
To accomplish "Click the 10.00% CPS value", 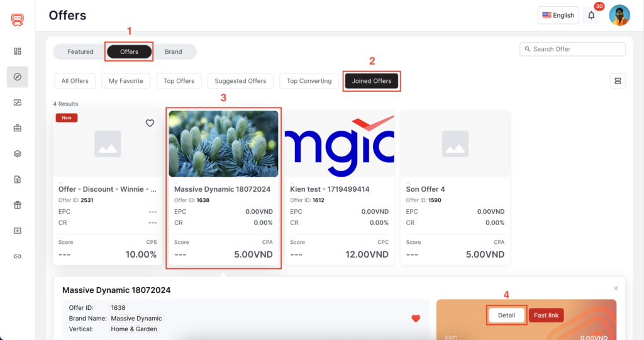I will (x=141, y=255).
